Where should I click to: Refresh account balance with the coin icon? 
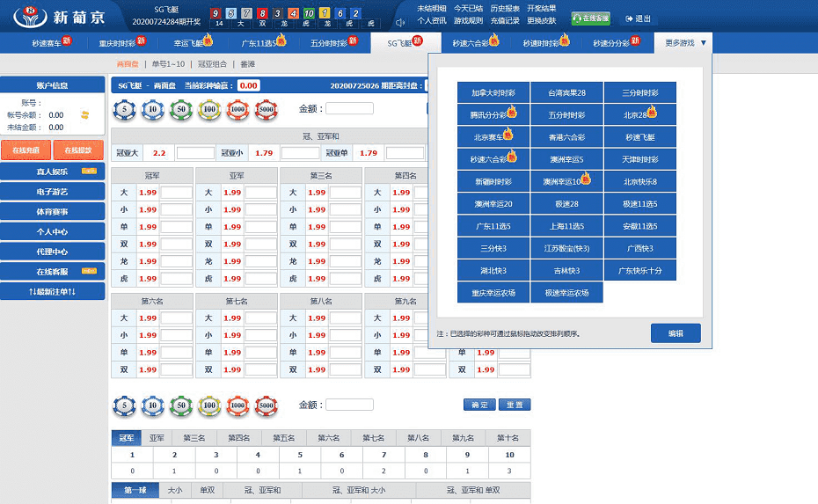[84, 114]
